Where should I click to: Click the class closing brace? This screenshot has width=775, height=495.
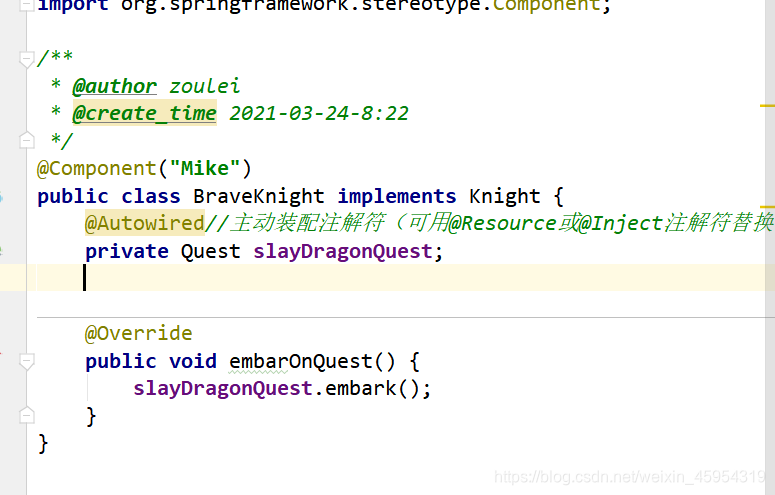[x=43, y=444]
